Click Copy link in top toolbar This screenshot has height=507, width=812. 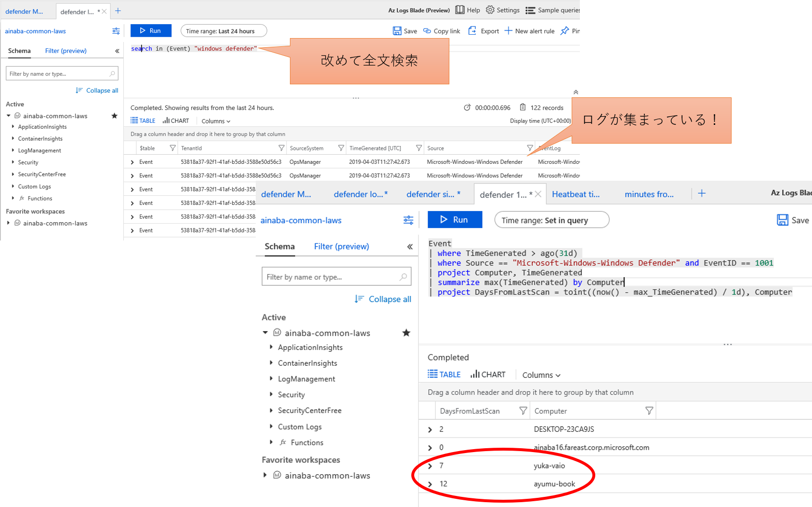(x=442, y=31)
